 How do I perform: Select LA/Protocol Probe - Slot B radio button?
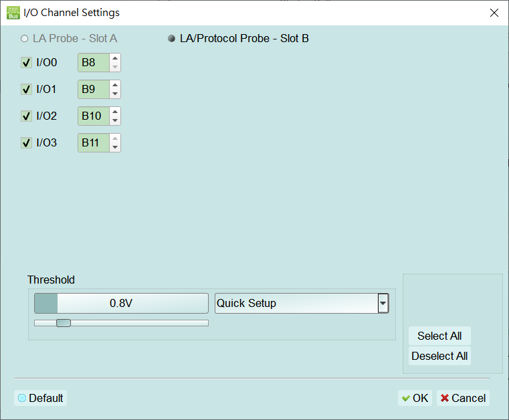pyautogui.click(x=171, y=39)
